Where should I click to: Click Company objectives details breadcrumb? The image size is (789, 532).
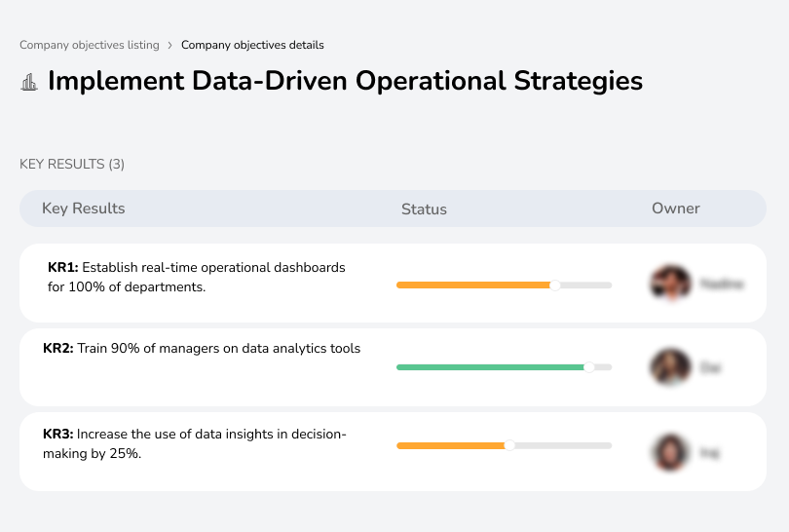pyautogui.click(x=252, y=45)
